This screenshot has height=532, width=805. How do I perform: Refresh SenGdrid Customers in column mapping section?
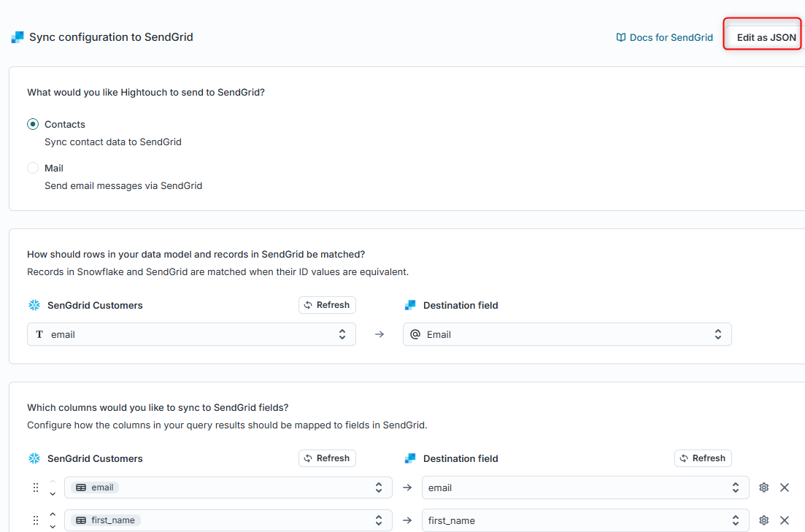point(327,458)
